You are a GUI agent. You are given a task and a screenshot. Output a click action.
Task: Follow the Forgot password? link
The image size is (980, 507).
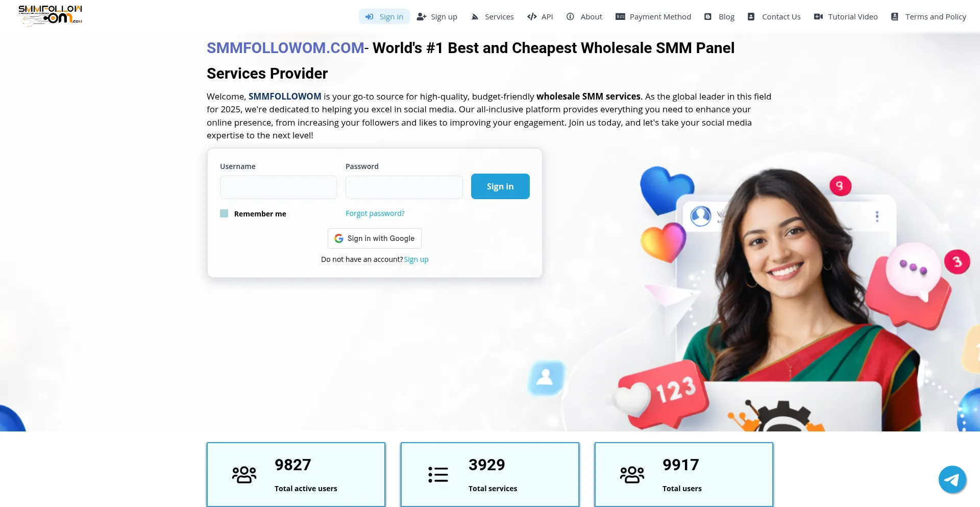(375, 213)
